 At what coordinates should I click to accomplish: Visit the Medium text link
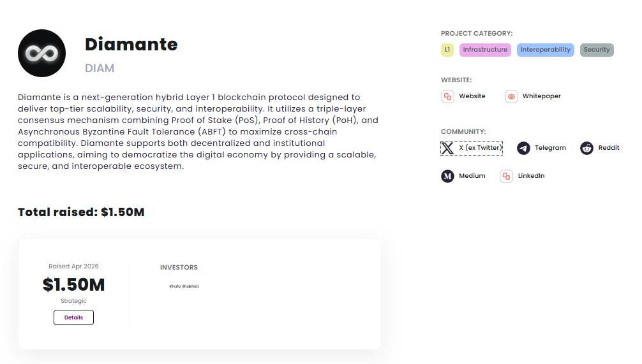coord(472,176)
